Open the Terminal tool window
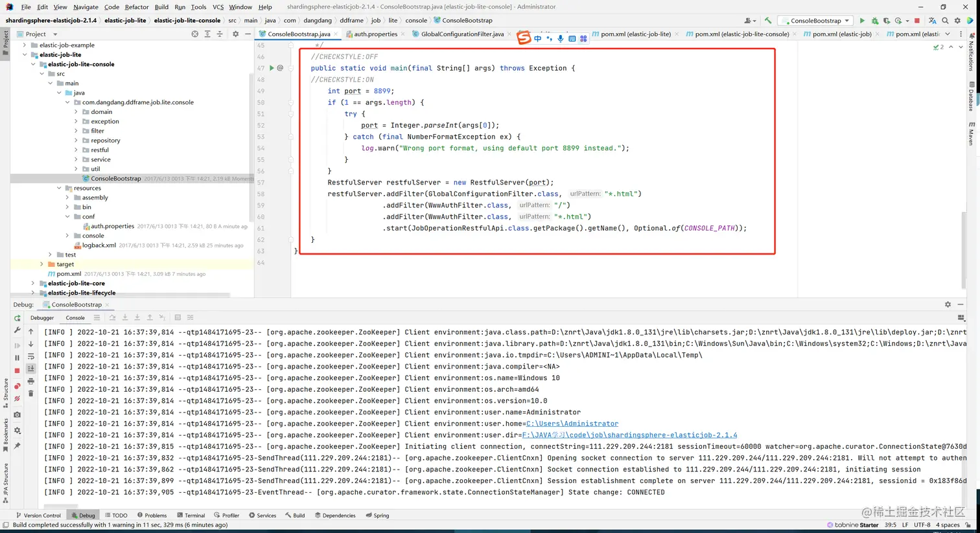The width and height of the screenshot is (980, 533). tap(191, 516)
